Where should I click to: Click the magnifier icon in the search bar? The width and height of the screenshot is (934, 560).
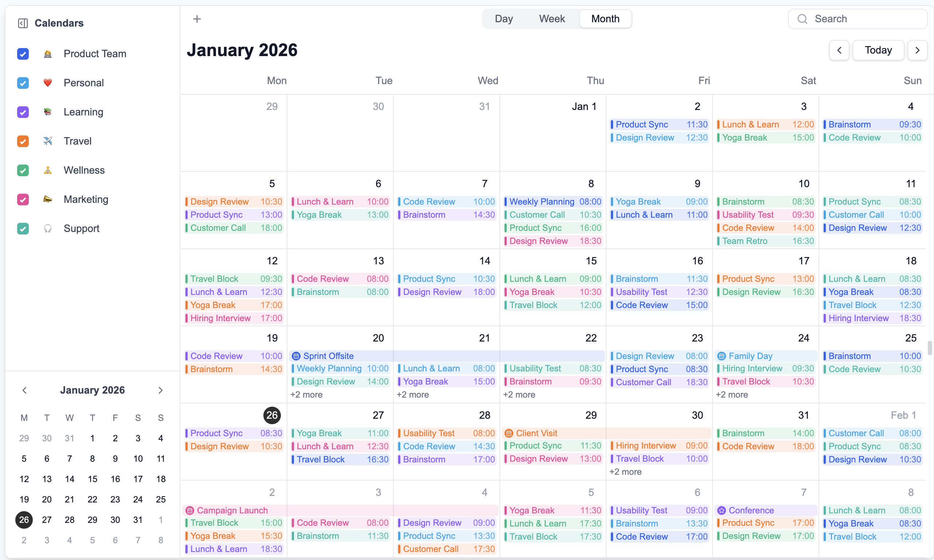[802, 19]
